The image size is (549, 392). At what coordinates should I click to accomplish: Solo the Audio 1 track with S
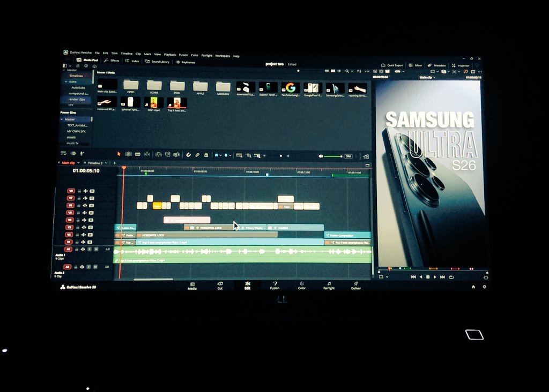(x=90, y=249)
